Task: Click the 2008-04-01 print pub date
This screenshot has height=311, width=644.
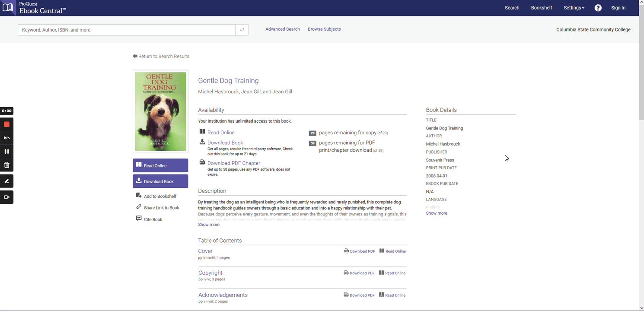Action: [437, 176]
